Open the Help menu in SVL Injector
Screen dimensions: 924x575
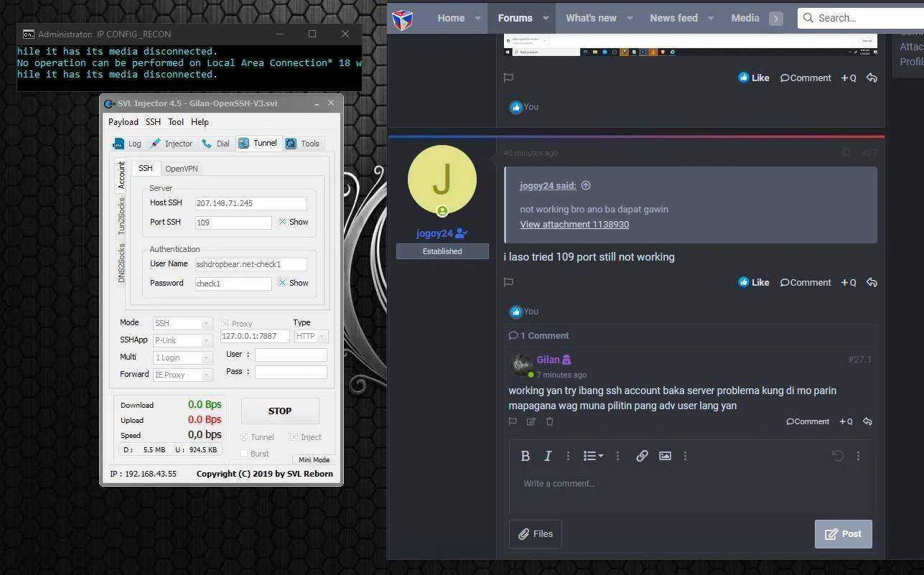point(200,122)
